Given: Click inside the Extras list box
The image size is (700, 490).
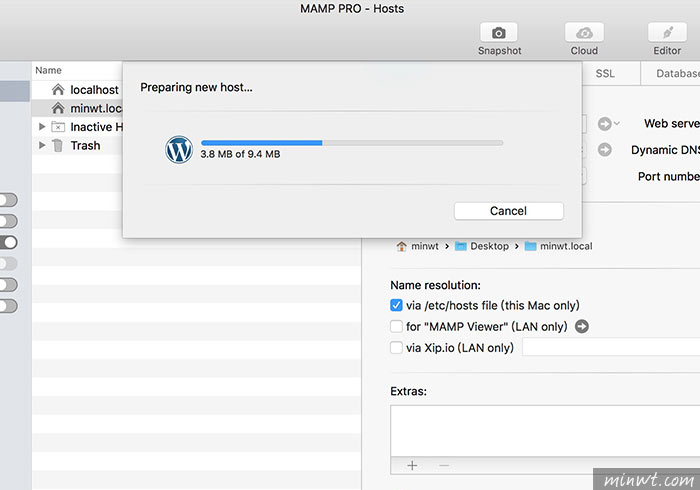Looking at the screenshot, I should click(x=545, y=431).
